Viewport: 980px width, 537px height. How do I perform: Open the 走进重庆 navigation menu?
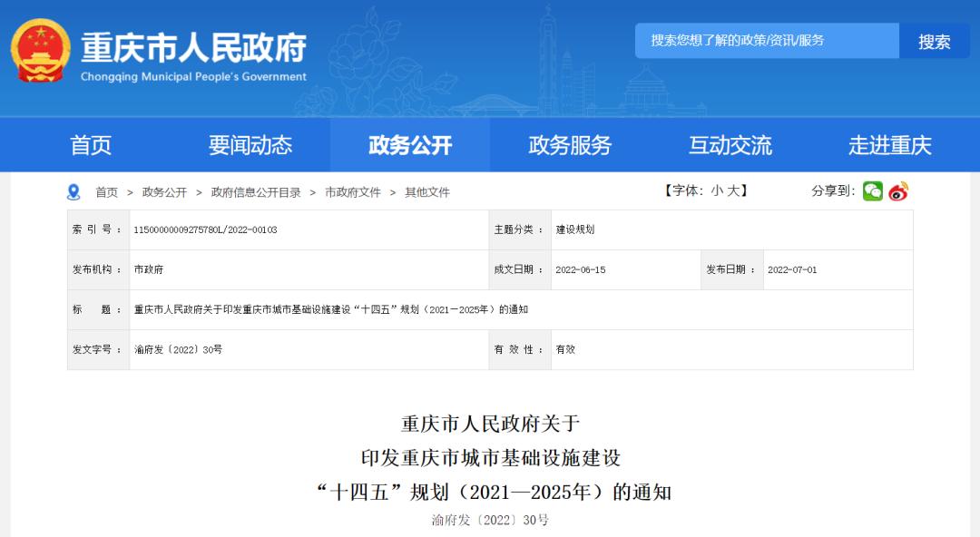pos(887,145)
